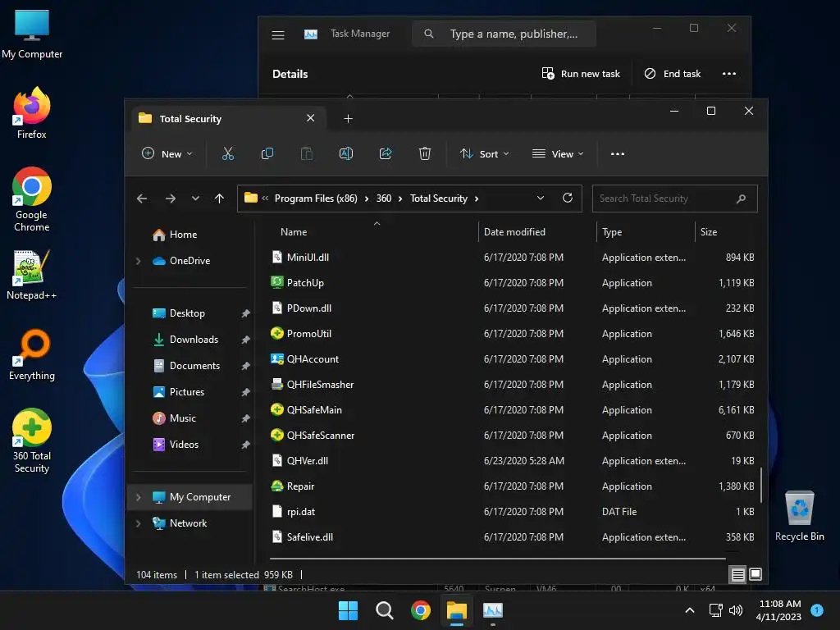Refresh the Total Security folder view
Screen dimensions: 840x630
coord(568,198)
